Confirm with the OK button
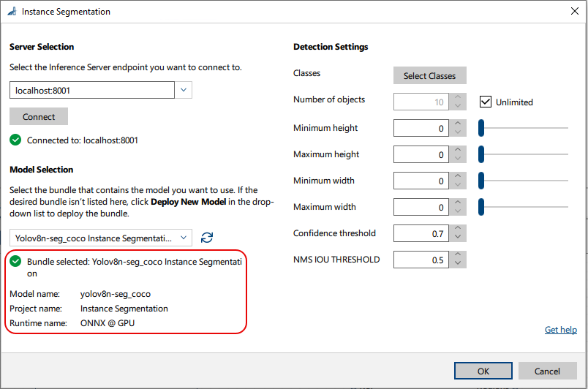 (x=483, y=371)
